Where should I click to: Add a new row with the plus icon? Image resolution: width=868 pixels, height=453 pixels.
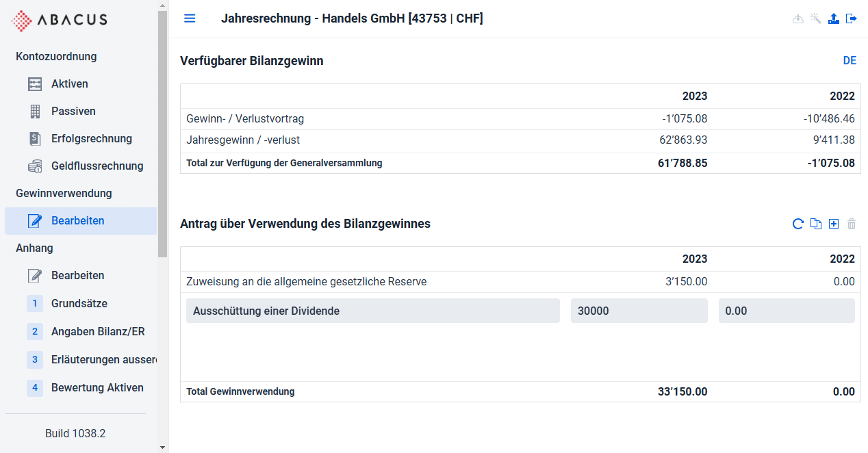(834, 224)
